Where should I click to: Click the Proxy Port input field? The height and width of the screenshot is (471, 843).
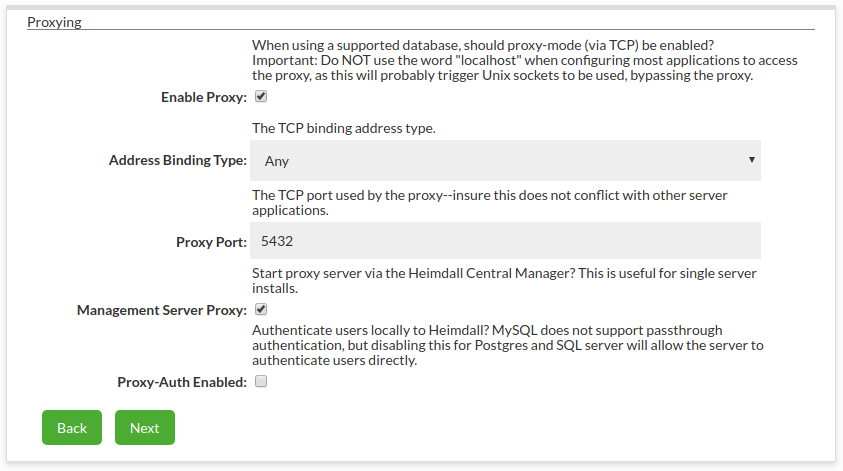click(505, 241)
